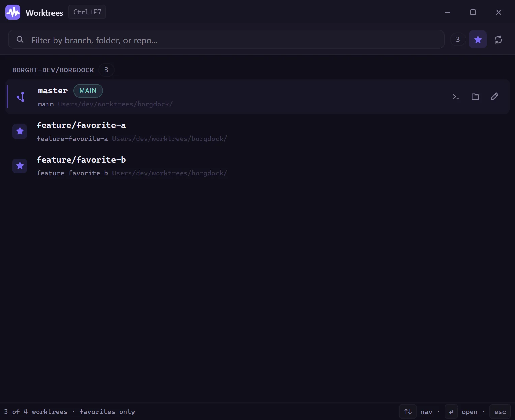The width and height of the screenshot is (515, 420).
Task: Minimize the Worktrees window
Action: tap(447, 12)
